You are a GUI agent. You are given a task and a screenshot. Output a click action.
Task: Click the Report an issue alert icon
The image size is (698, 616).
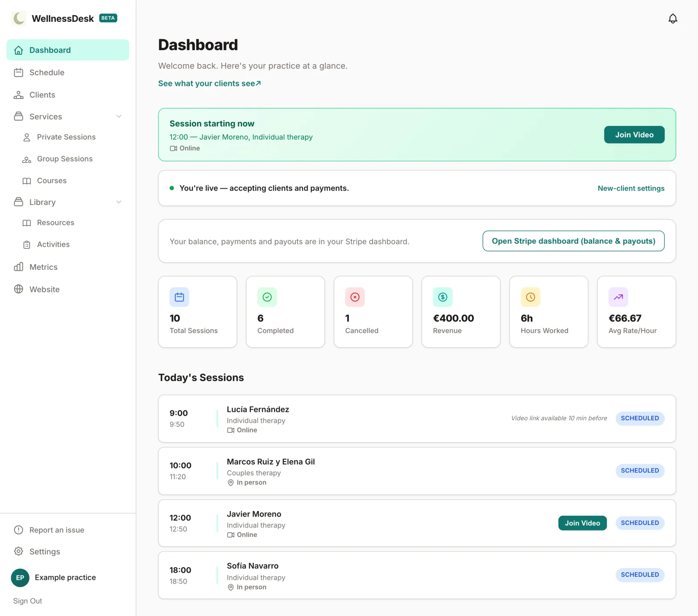18,530
